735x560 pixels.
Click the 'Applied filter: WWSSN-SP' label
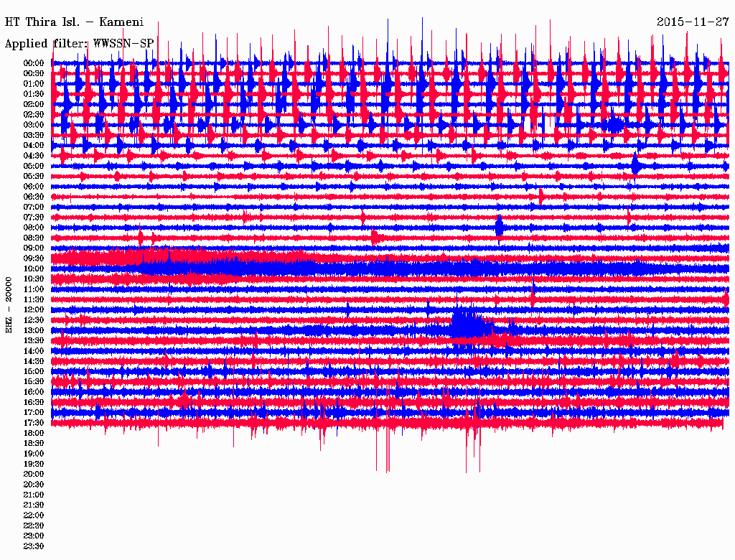(79, 44)
